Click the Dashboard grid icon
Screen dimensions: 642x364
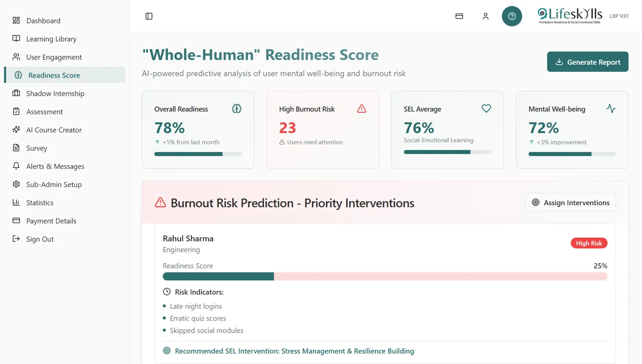(16, 20)
